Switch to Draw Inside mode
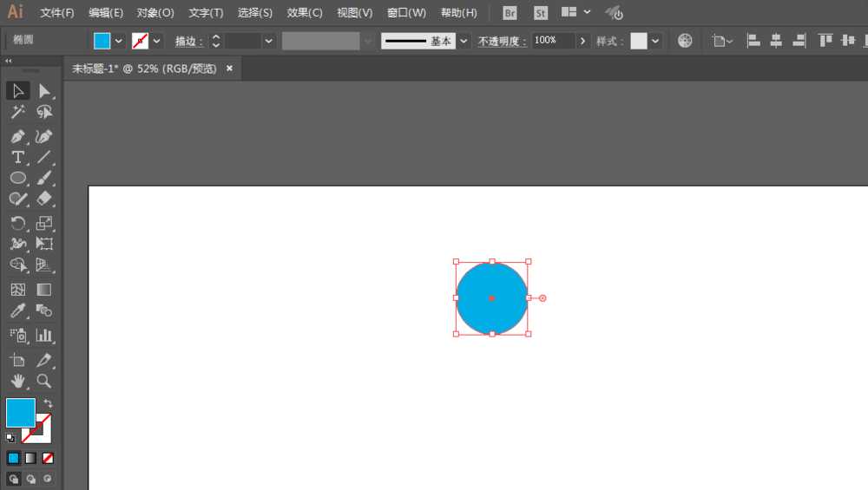This screenshot has height=490, width=868. point(48,479)
